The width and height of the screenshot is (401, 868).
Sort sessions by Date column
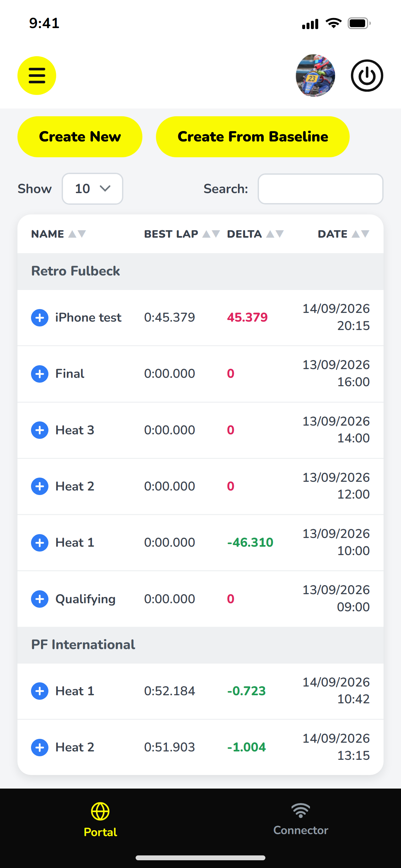coord(344,234)
